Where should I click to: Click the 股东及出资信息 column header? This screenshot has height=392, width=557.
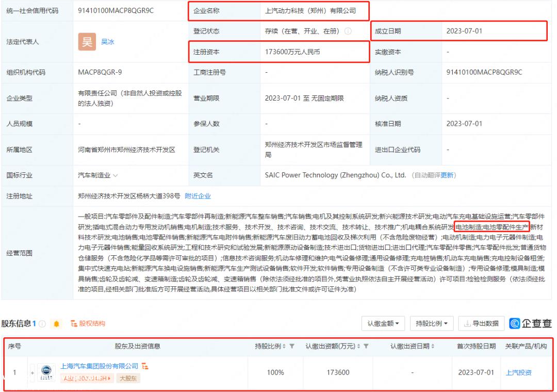pyautogui.click(x=137, y=346)
